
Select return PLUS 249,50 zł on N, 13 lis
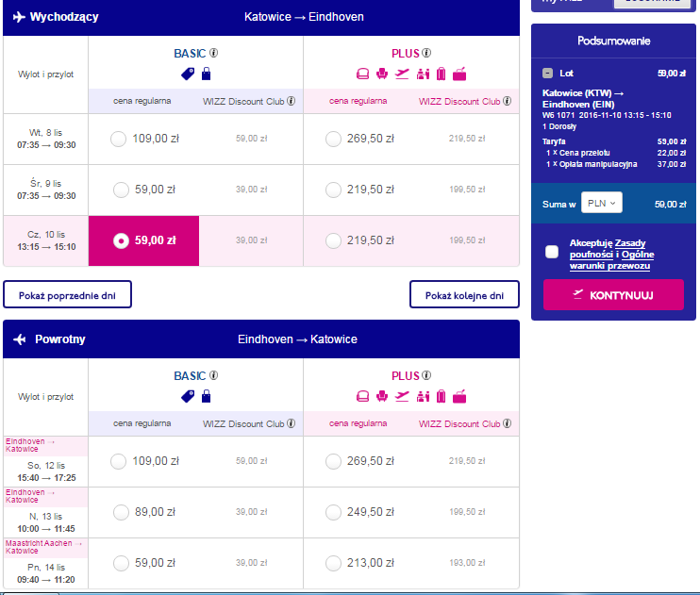pyautogui.click(x=333, y=512)
